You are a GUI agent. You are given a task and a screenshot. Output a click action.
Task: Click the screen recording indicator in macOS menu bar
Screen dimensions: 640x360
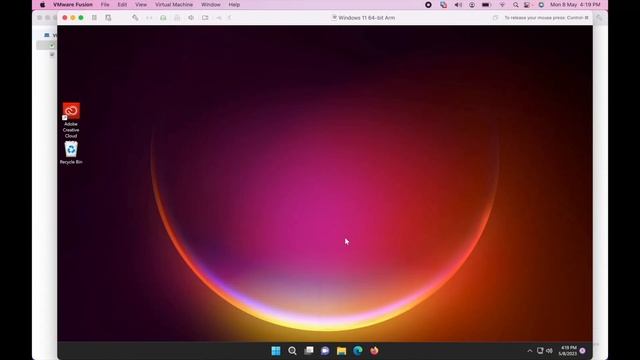[x=428, y=5]
